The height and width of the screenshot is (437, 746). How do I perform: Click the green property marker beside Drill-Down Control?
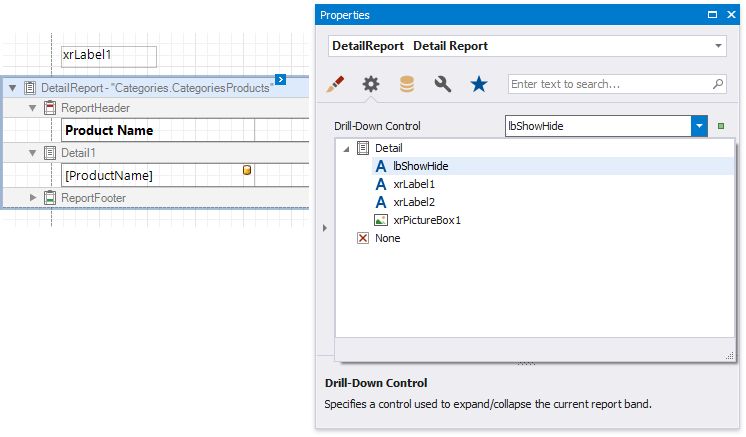[721, 127]
